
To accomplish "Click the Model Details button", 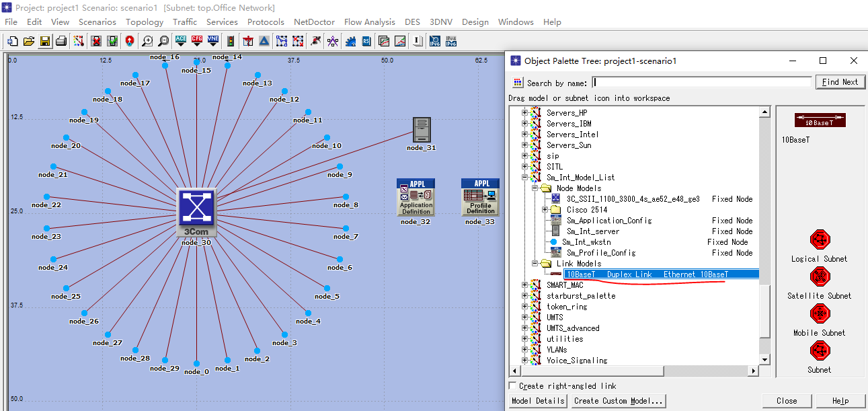I will coord(538,401).
